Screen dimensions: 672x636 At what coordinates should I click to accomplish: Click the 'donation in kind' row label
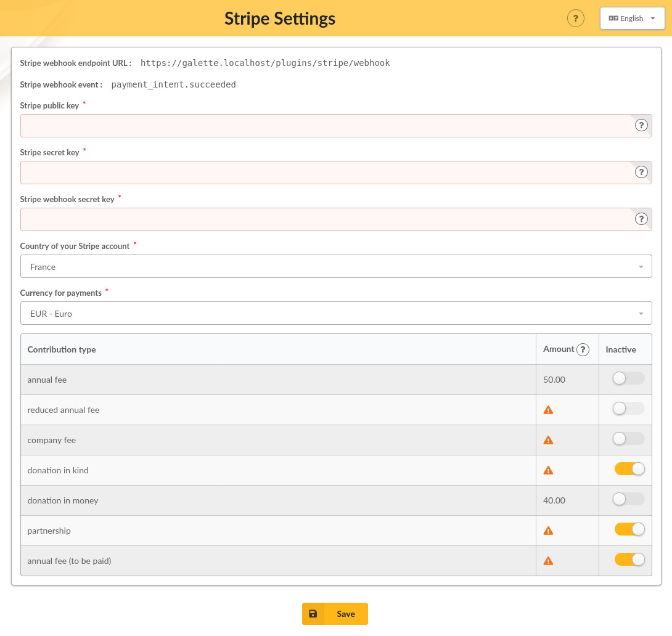click(x=58, y=470)
